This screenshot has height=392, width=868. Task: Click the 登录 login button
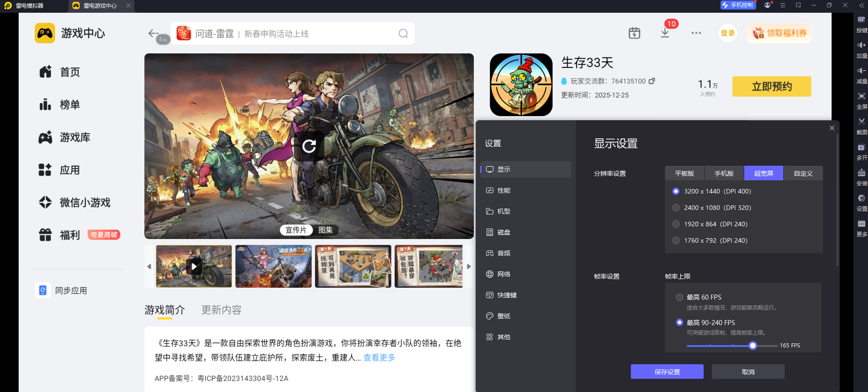pyautogui.click(x=728, y=33)
